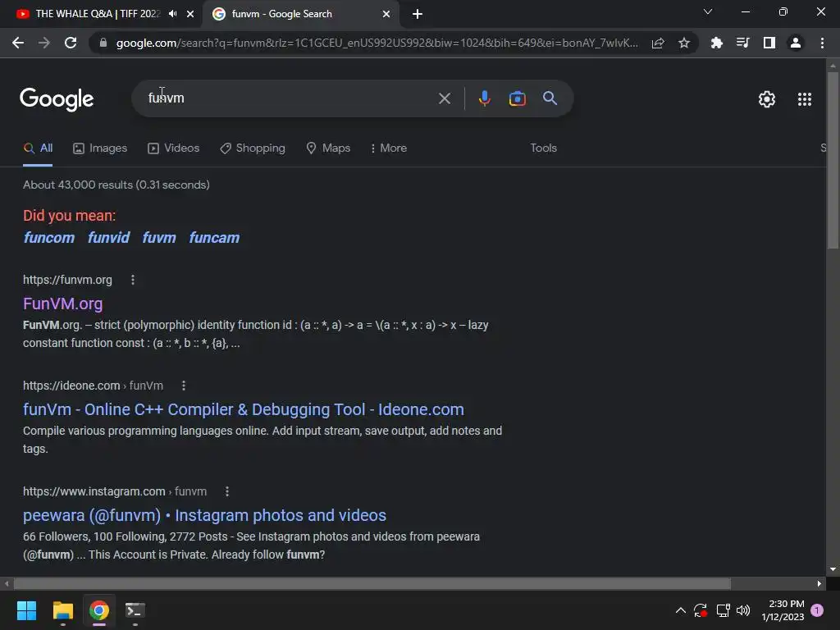Select the All results tab
840x630 pixels.
click(x=38, y=148)
